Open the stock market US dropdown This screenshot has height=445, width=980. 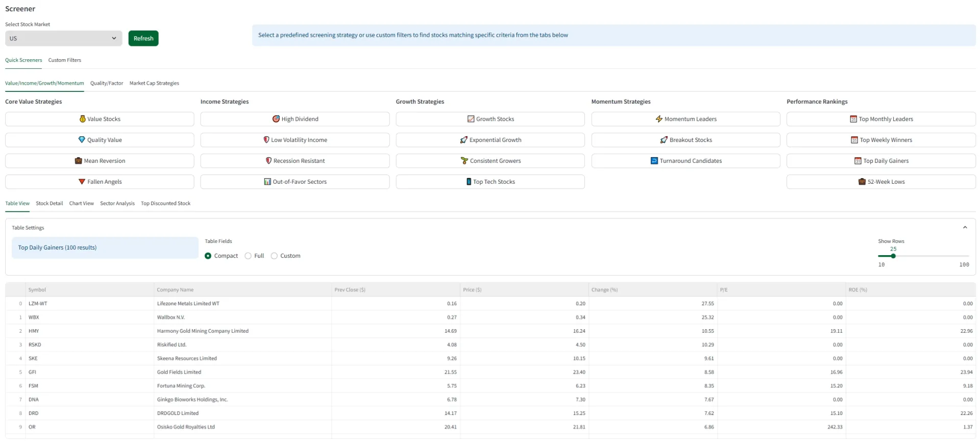(x=63, y=38)
